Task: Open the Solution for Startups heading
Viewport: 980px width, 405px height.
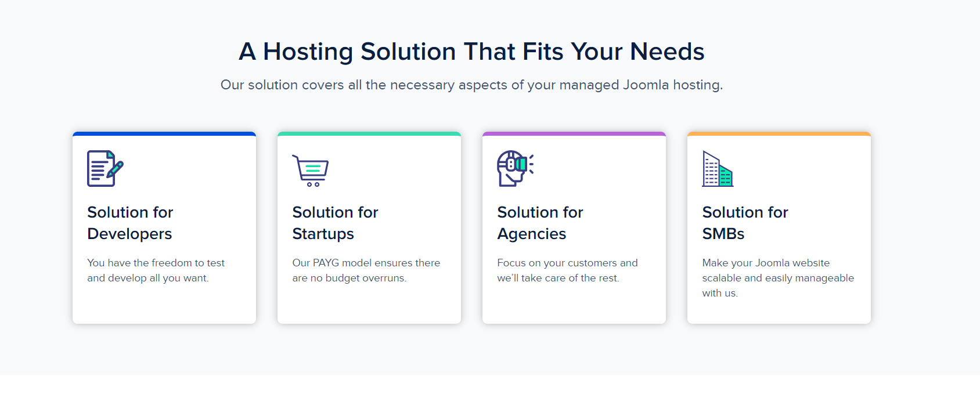Action: [335, 223]
